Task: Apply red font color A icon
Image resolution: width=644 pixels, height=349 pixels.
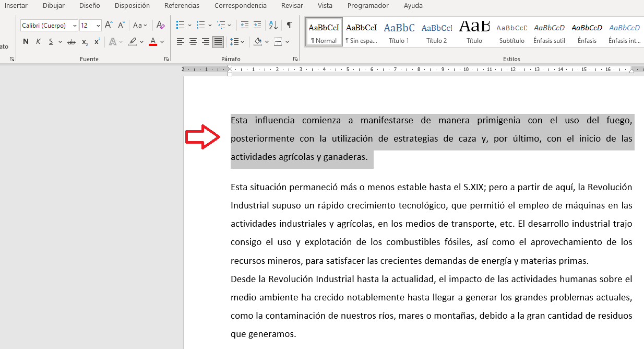Action: click(153, 42)
